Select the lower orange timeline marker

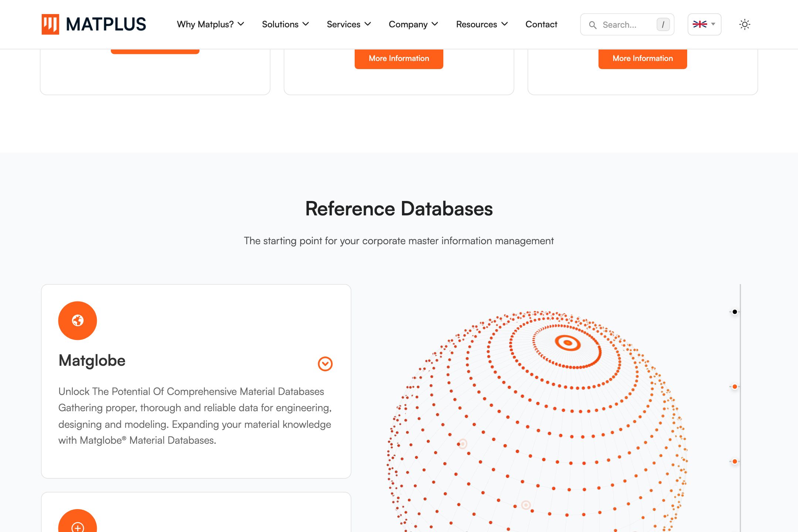click(735, 461)
